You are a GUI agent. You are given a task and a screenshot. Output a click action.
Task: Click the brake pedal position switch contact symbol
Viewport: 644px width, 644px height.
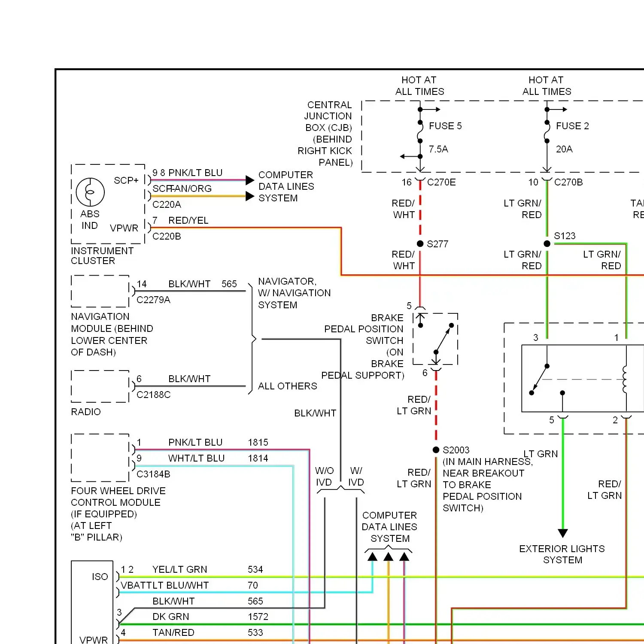436,339
